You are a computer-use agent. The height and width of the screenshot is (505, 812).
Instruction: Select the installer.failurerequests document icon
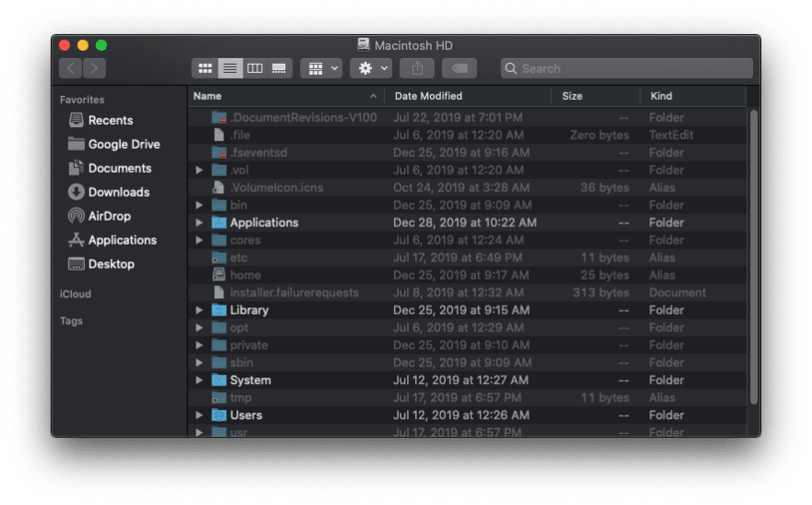point(219,293)
